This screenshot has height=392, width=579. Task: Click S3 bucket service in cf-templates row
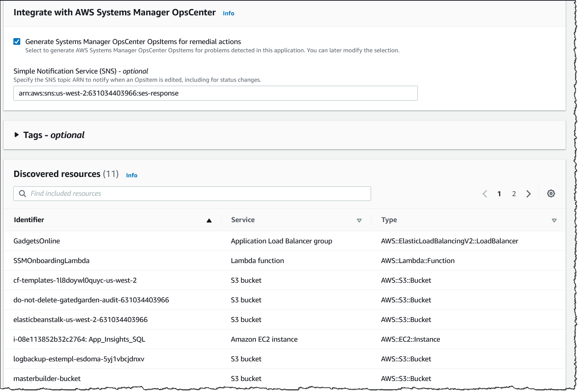(x=246, y=280)
